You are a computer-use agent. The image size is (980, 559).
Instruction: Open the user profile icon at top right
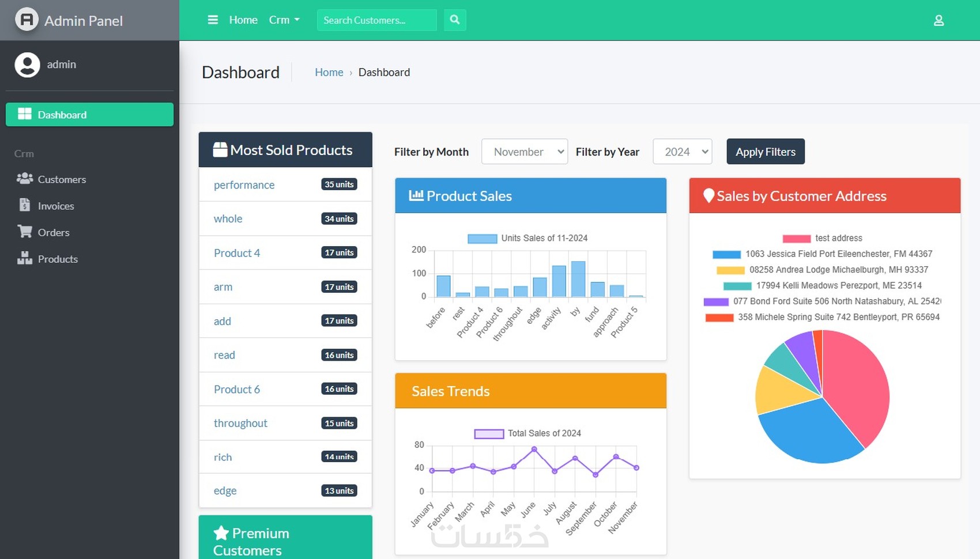pos(938,21)
